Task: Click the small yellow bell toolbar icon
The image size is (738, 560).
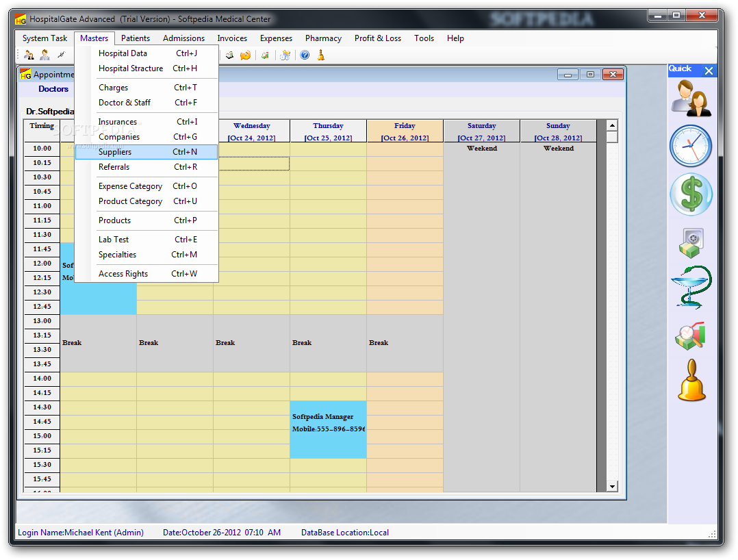Action: [321, 55]
